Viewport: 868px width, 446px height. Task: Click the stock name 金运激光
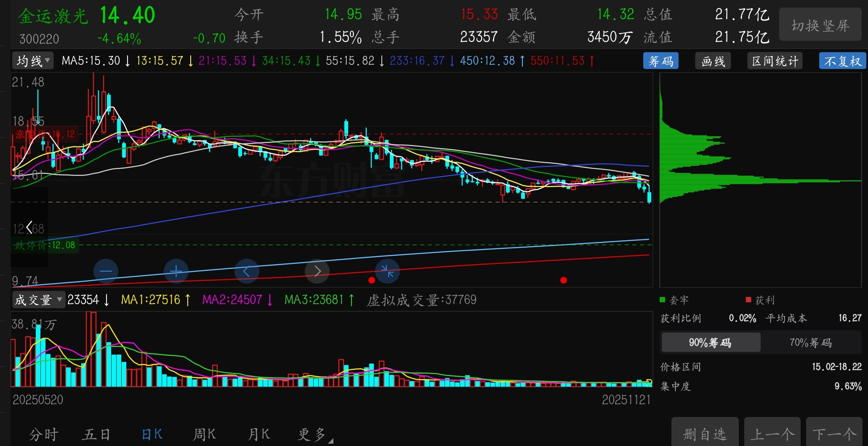tap(53, 16)
